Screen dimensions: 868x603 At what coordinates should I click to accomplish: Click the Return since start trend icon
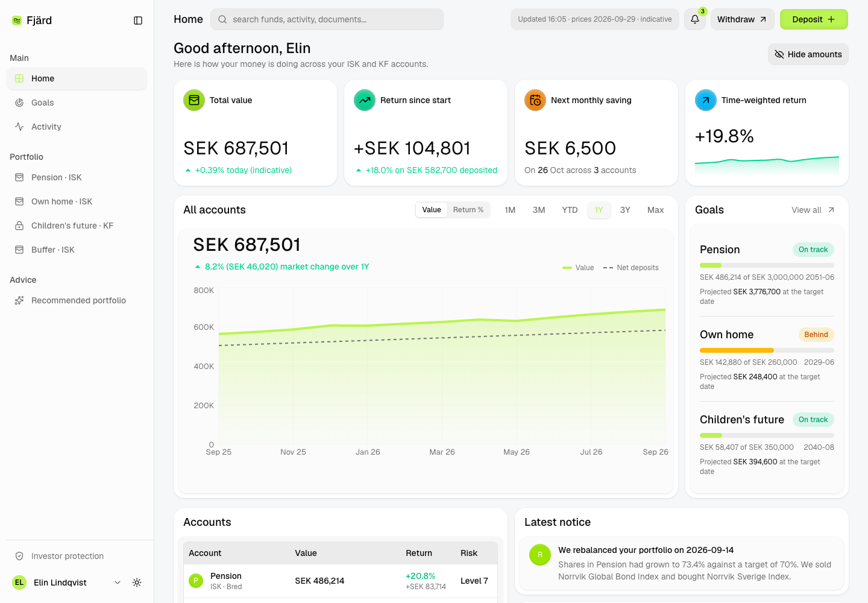pyautogui.click(x=365, y=100)
